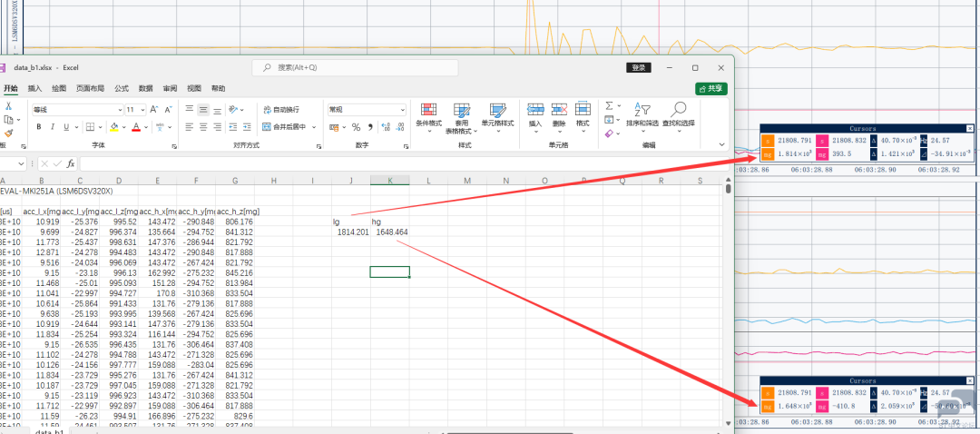Apply Comma style

tap(370, 127)
